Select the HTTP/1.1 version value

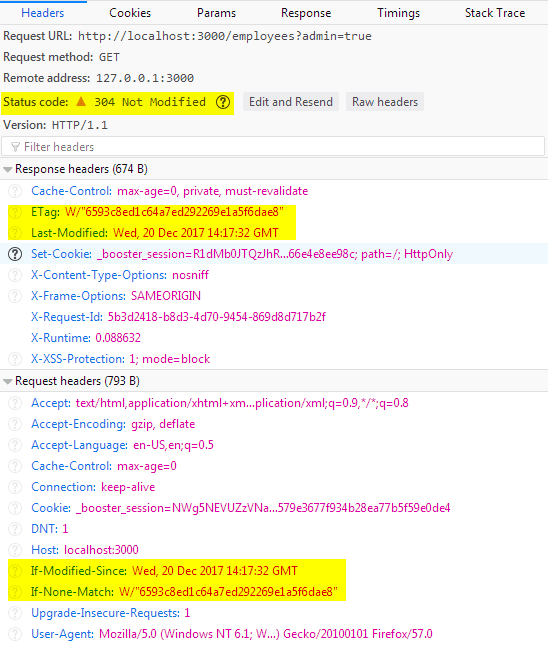click(x=80, y=125)
